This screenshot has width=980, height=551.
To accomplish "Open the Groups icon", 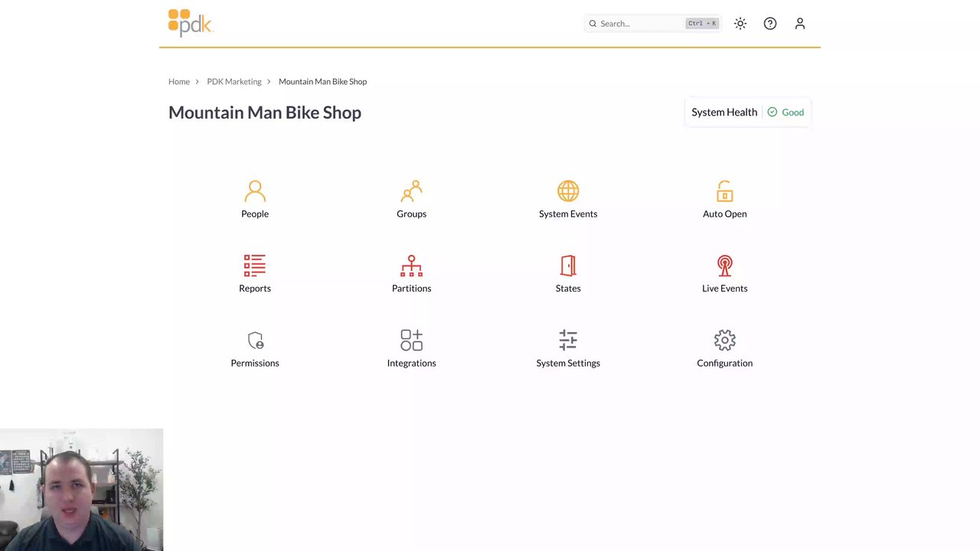I will tap(411, 191).
